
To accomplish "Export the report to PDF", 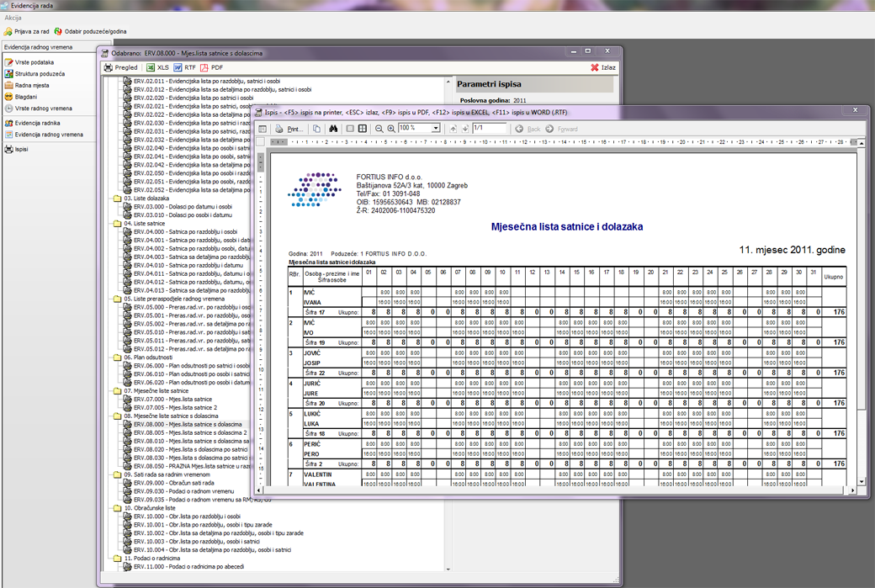I will click(x=211, y=67).
